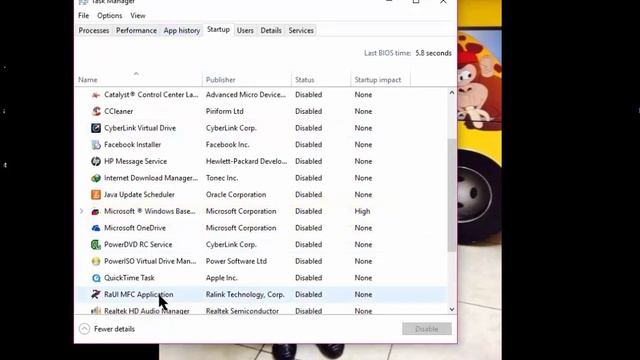Click the QuickTime Task icon
Viewport: 640px width, 360px height.
(x=96, y=278)
